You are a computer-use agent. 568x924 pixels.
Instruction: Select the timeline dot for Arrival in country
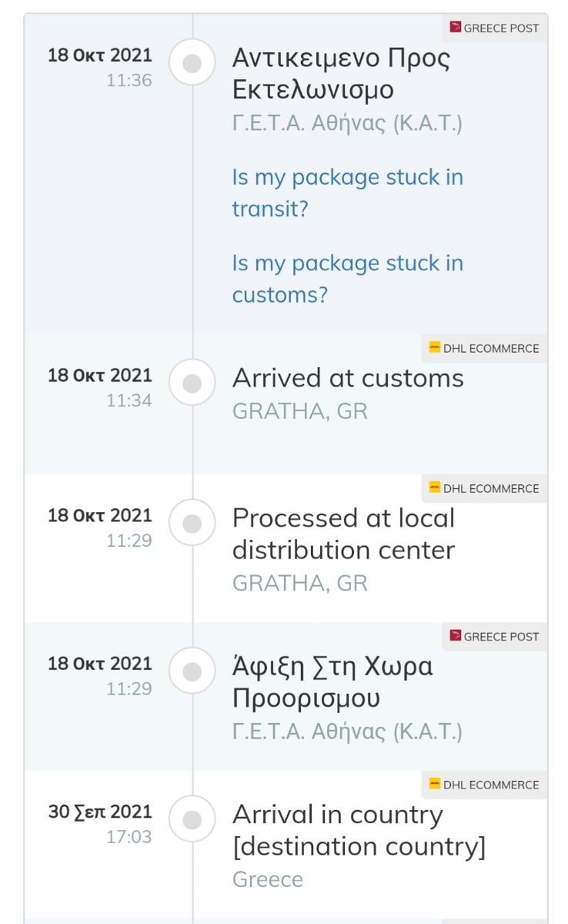pos(192,819)
